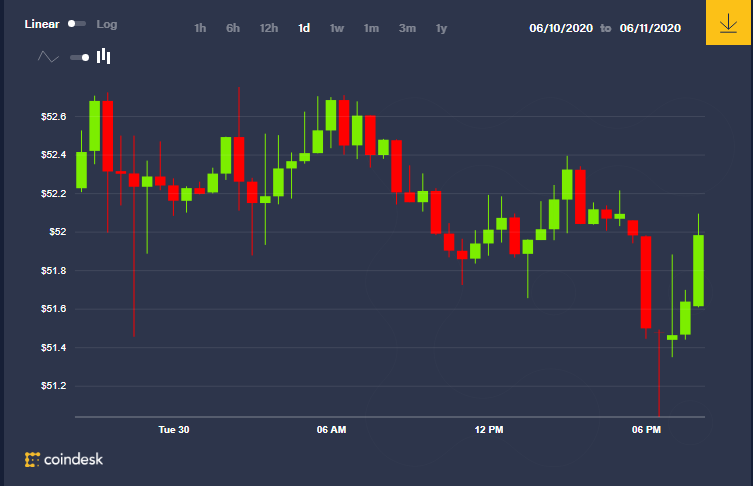This screenshot has height=486, width=753.
Task: Click the 12 PM time axis label
Action: click(489, 430)
